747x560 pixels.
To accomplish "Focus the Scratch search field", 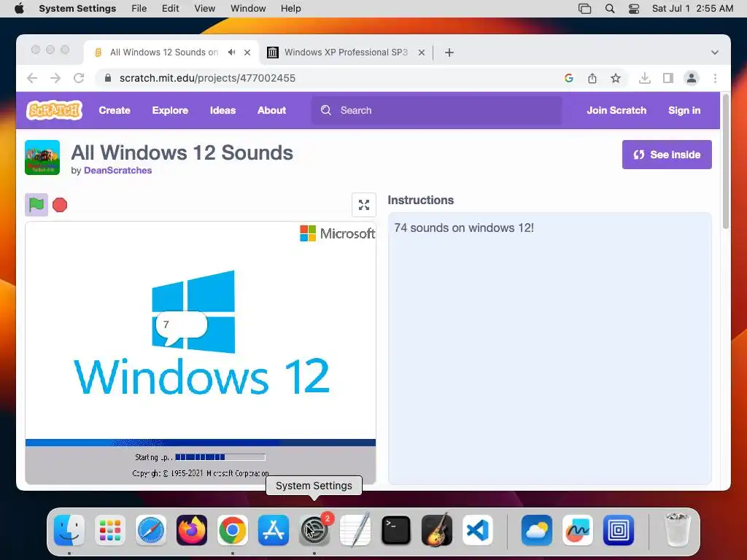I will (x=437, y=111).
